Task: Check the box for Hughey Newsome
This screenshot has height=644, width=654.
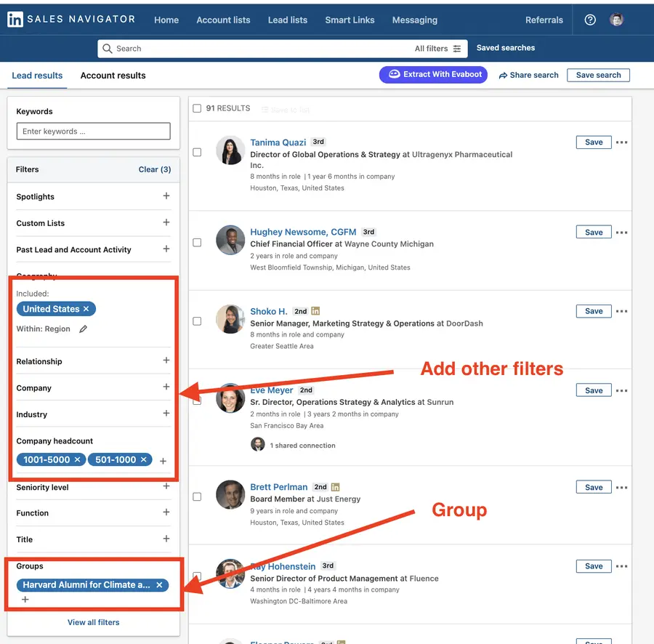Action: click(x=197, y=243)
